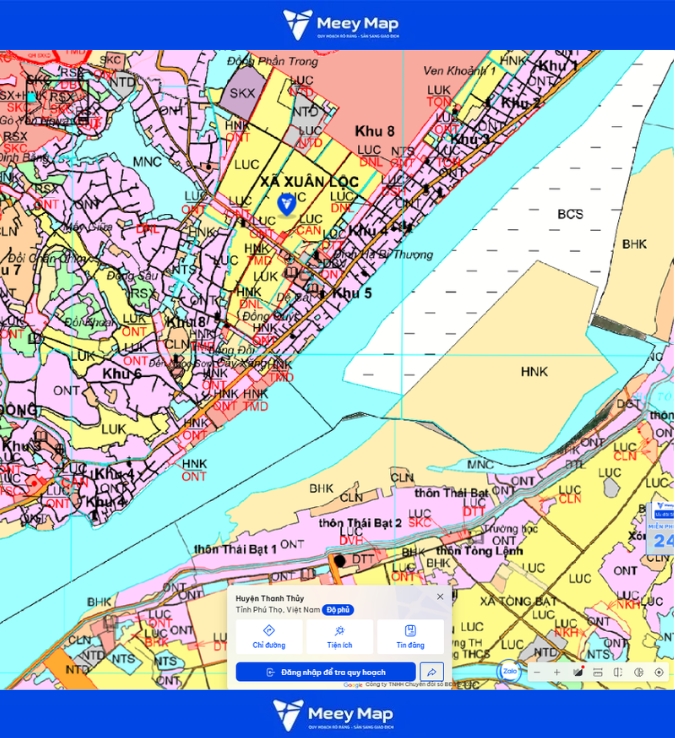Click the 'SKX' zone label
This screenshot has height=738, width=675.
point(242,93)
